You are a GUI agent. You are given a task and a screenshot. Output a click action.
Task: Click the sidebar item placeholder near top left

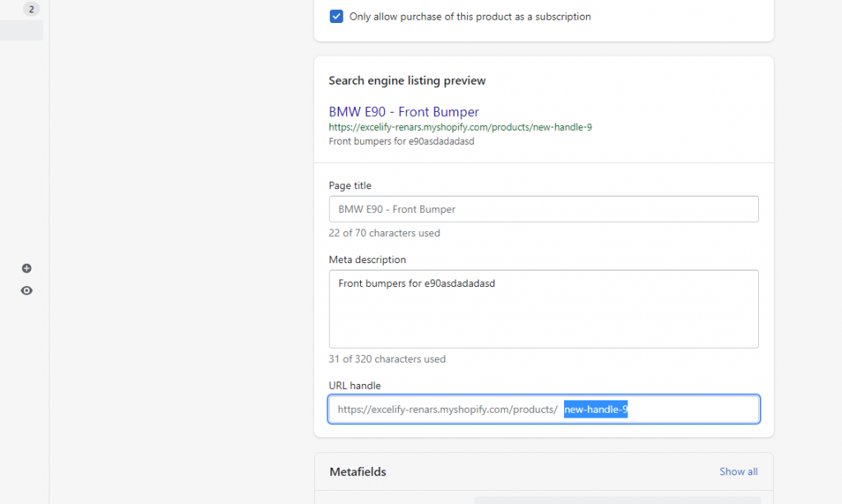pos(21,30)
